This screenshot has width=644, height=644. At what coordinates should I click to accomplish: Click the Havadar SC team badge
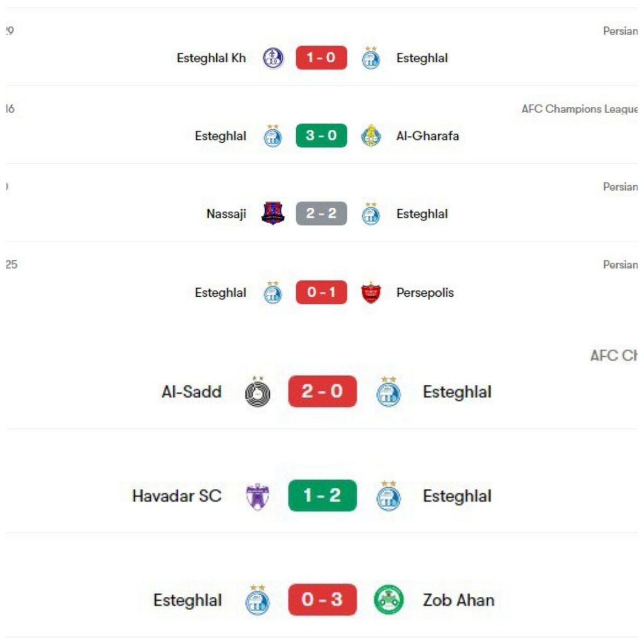pos(256,495)
